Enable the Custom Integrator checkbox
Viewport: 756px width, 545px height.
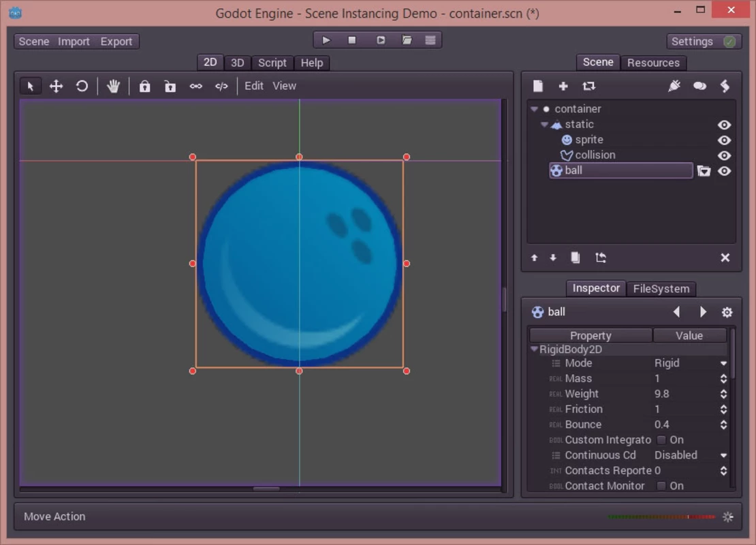click(661, 440)
